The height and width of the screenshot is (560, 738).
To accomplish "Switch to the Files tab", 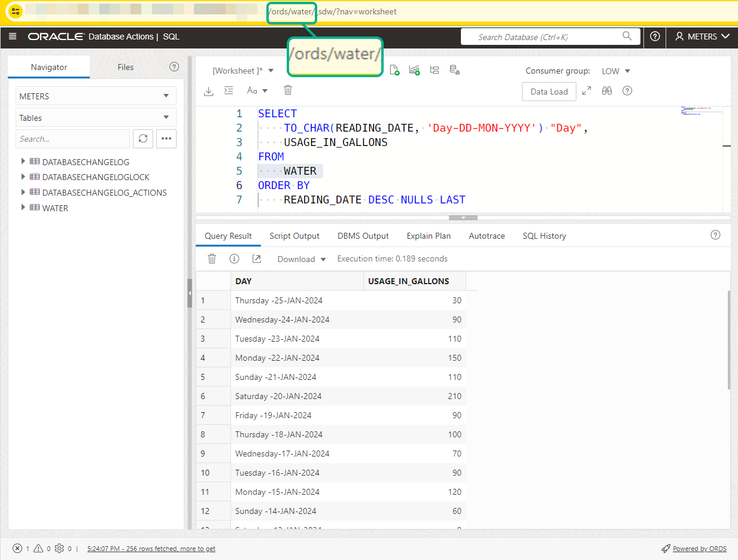I will pyautogui.click(x=126, y=67).
